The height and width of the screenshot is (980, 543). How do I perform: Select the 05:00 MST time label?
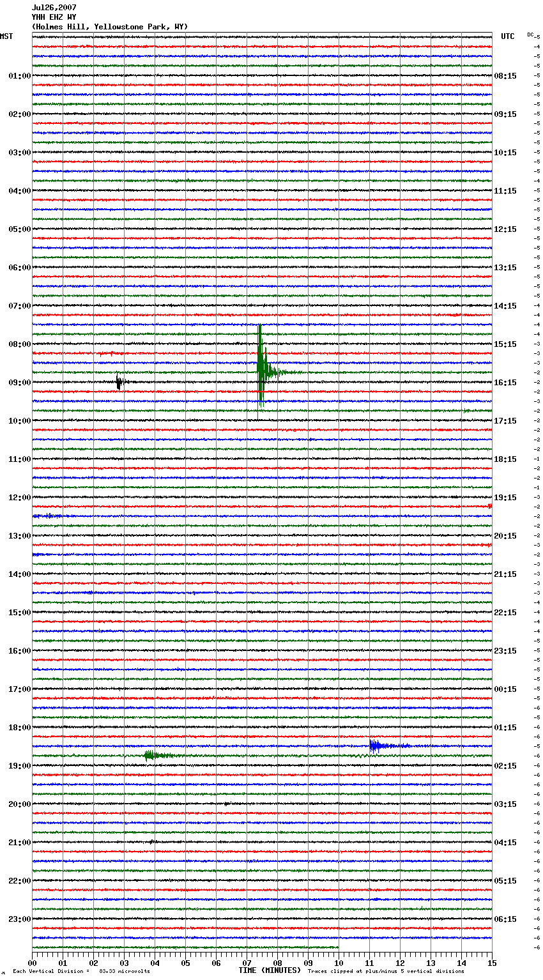(x=20, y=229)
